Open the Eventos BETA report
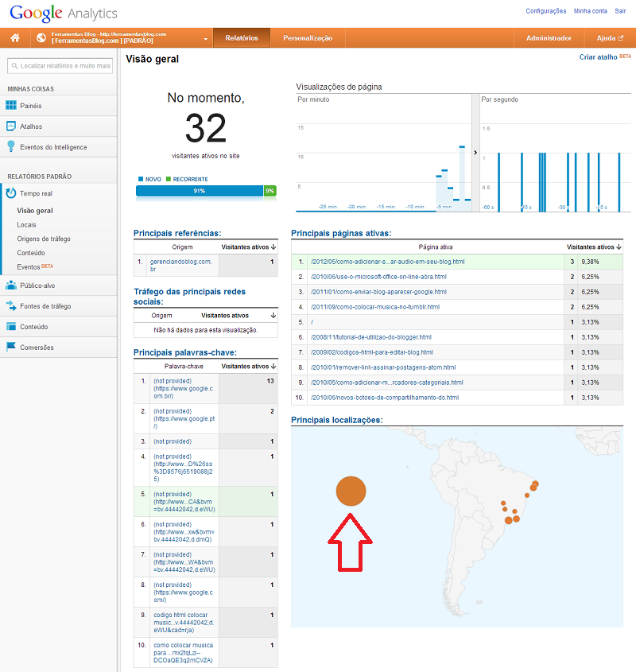The image size is (636, 672). 35,266
